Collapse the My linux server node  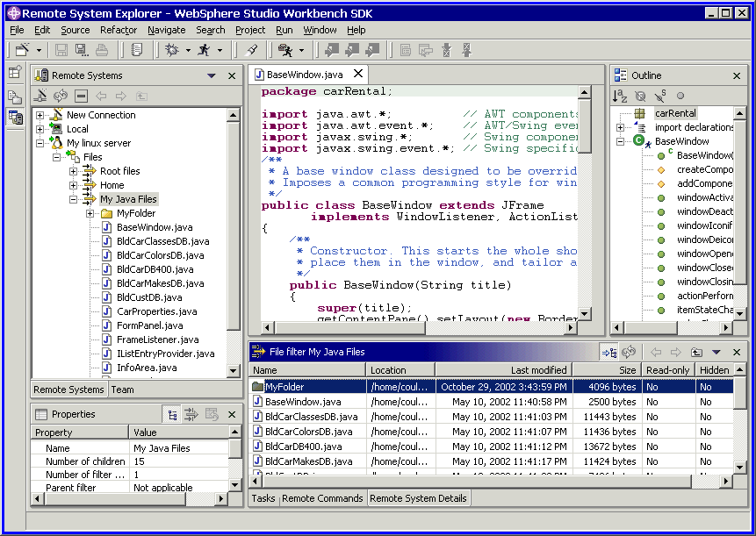[40, 143]
